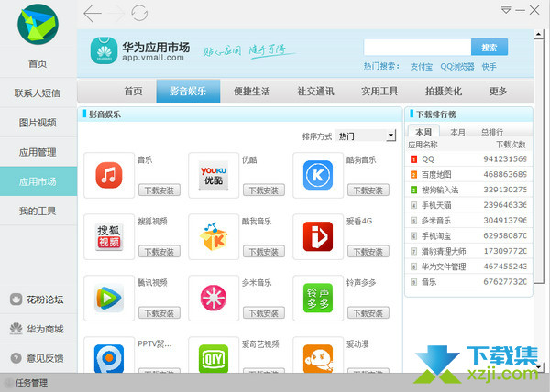Switch ranking to 本月 tab
This screenshot has width=550, height=392.
(457, 132)
